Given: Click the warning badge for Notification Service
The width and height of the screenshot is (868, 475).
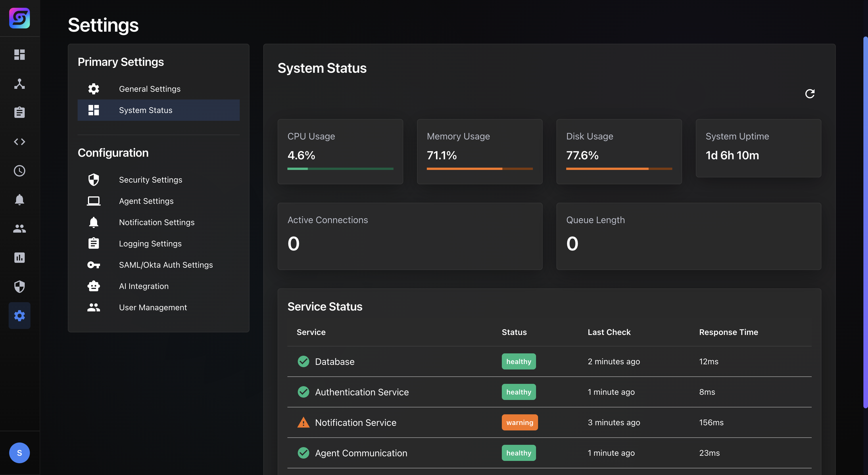Looking at the screenshot, I should [x=519, y=422].
